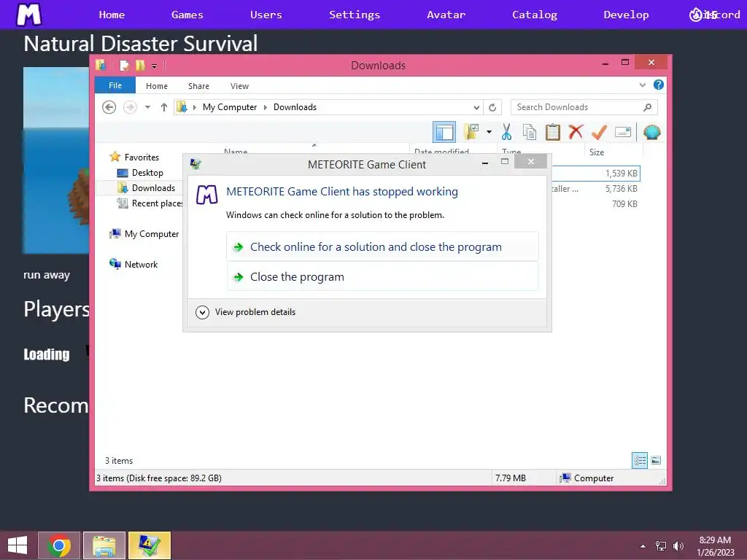Select the file row showing 1,539 KB
747x560 pixels.
click(595, 174)
